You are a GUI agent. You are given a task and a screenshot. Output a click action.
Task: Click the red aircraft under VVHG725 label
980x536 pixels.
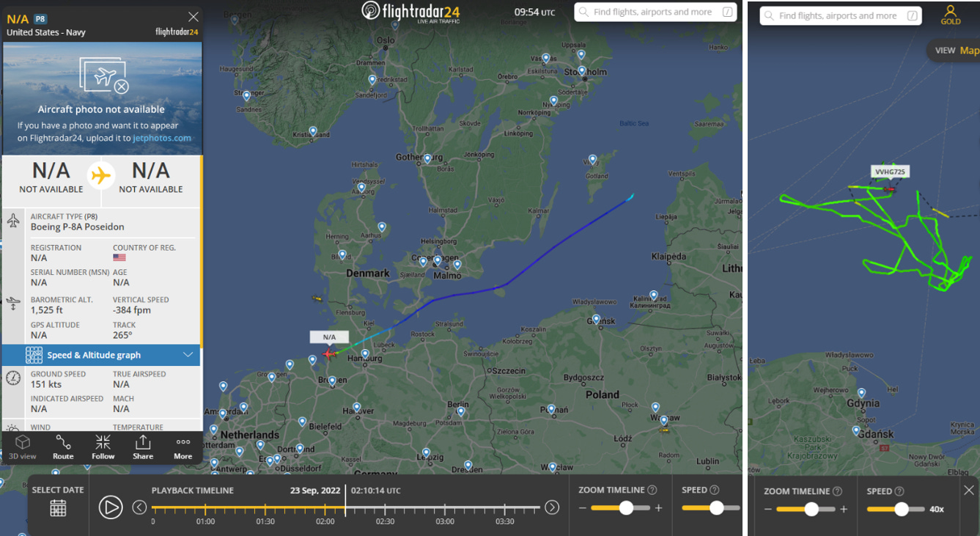[x=889, y=189]
